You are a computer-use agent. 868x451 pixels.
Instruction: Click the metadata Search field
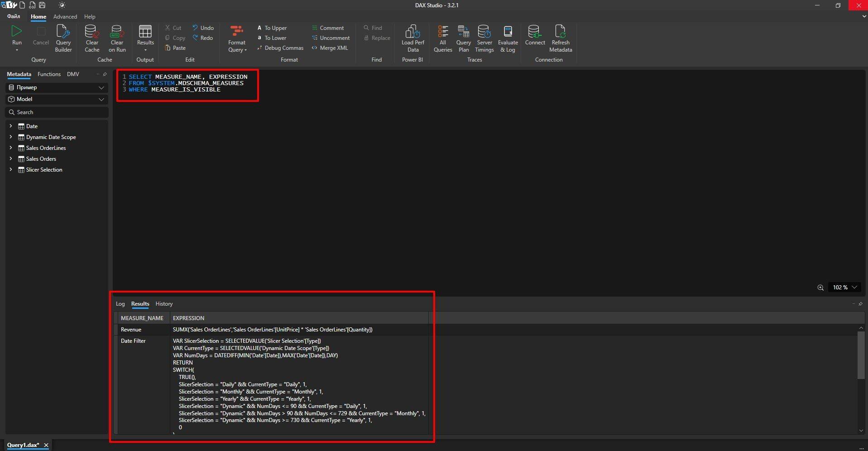point(57,112)
